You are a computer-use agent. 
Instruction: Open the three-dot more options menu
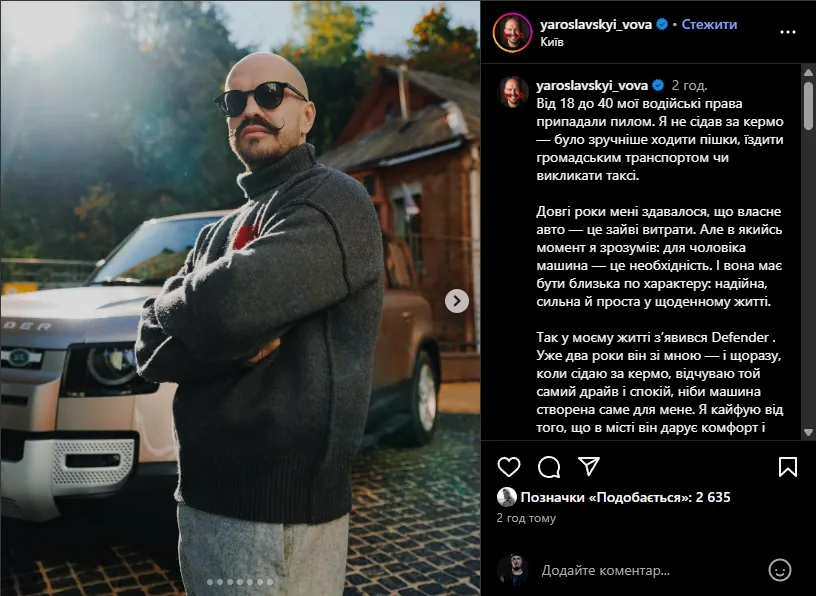788,32
